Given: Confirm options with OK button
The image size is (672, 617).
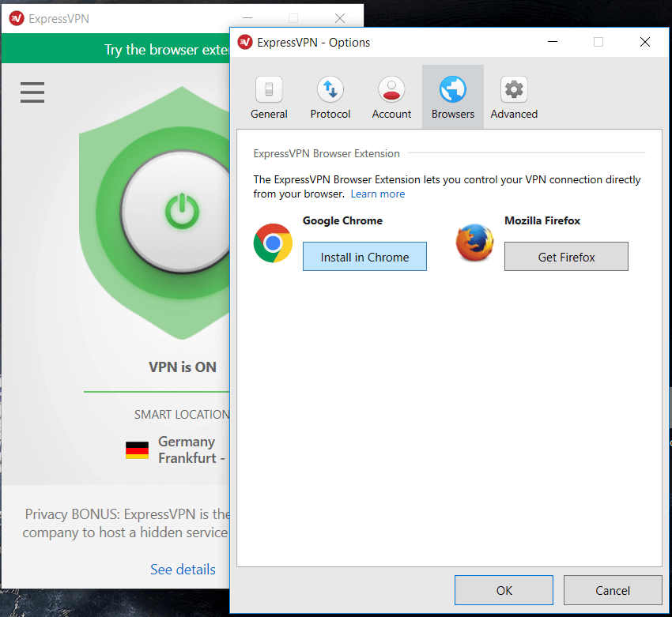Looking at the screenshot, I should pyautogui.click(x=504, y=590).
